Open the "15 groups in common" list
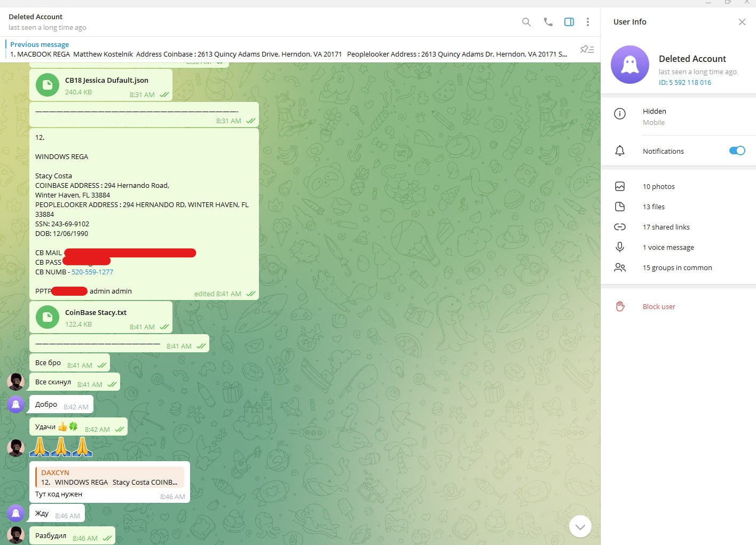 coord(678,267)
